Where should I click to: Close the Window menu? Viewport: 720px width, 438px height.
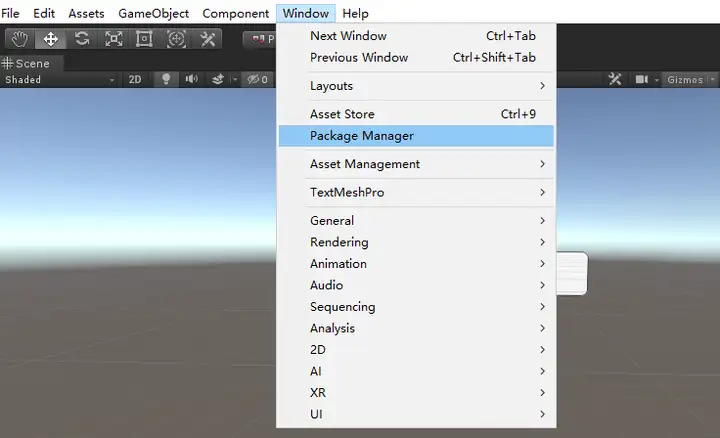point(306,13)
